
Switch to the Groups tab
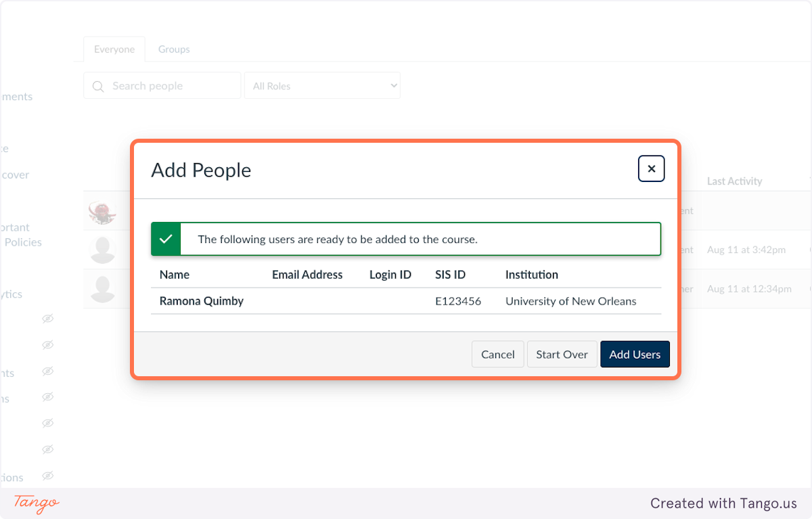(174, 49)
